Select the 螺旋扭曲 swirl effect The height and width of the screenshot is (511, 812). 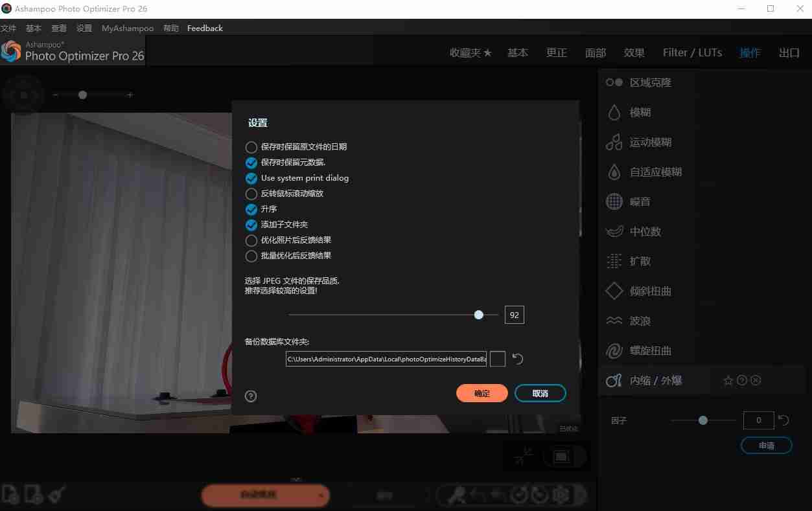(x=650, y=351)
